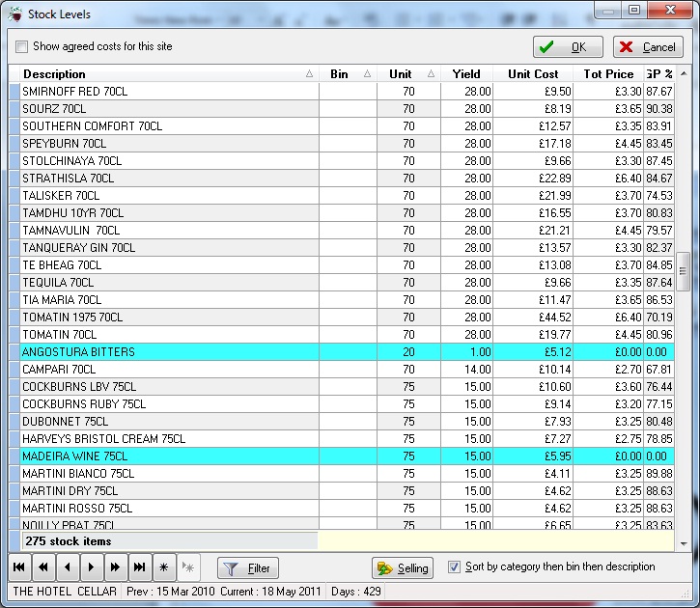Click the 14.00 yield cell
This screenshot has width=700, height=608.
click(466, 370)
